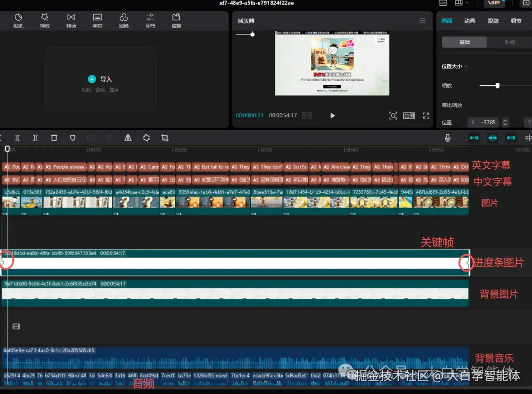Click the 缩放 scale slider handle
The width and height of the screenshot is (532, 394).
pos(498,86)
